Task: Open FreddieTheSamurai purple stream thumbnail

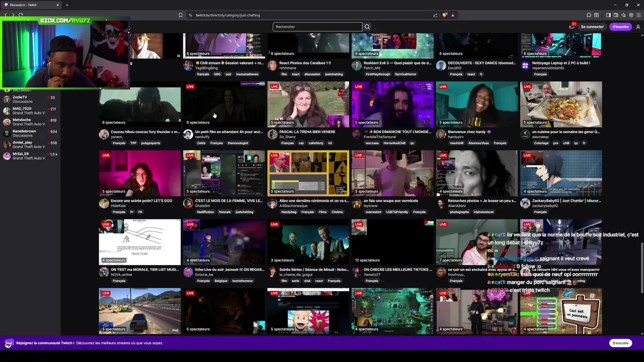Action: pos(392,104)
